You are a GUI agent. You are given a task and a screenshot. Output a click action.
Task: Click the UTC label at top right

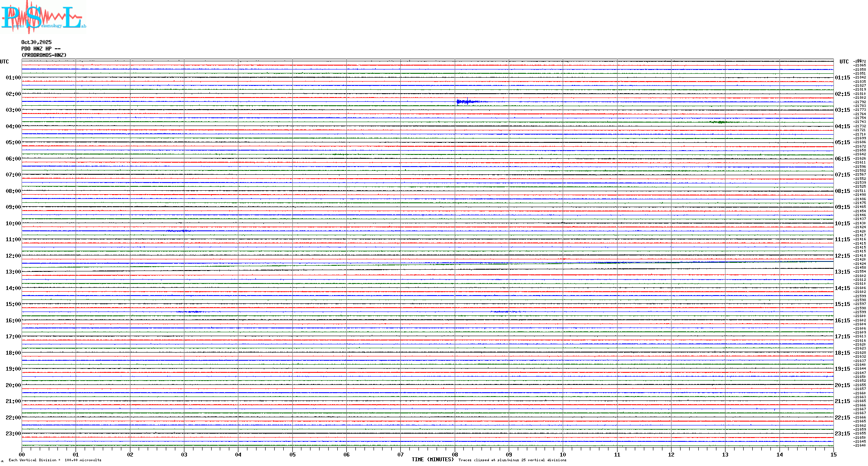coord(844,62)
